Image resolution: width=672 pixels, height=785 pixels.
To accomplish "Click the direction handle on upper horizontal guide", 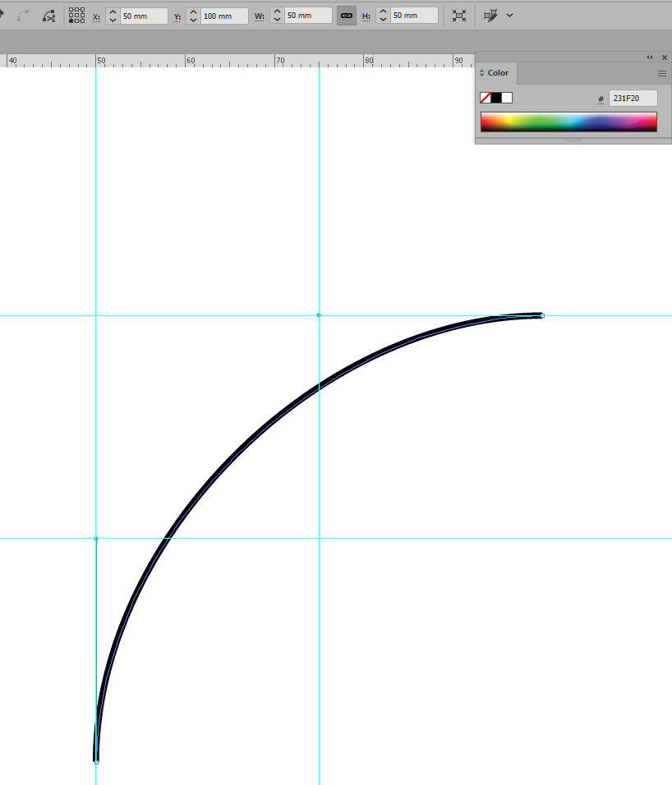I will pyautogui.click(x=319, y=315).
